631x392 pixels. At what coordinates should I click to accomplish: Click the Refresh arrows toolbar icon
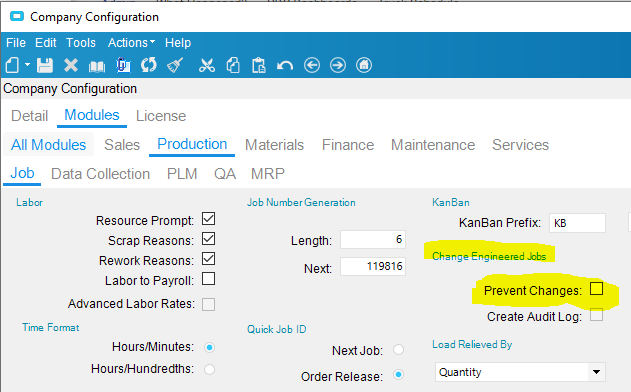[149, 65]
